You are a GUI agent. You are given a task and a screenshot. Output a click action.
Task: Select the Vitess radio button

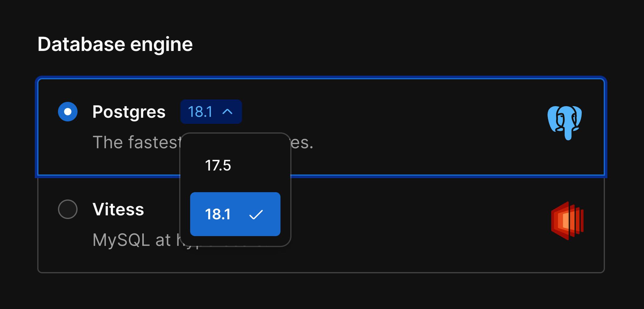coord(68,209)
